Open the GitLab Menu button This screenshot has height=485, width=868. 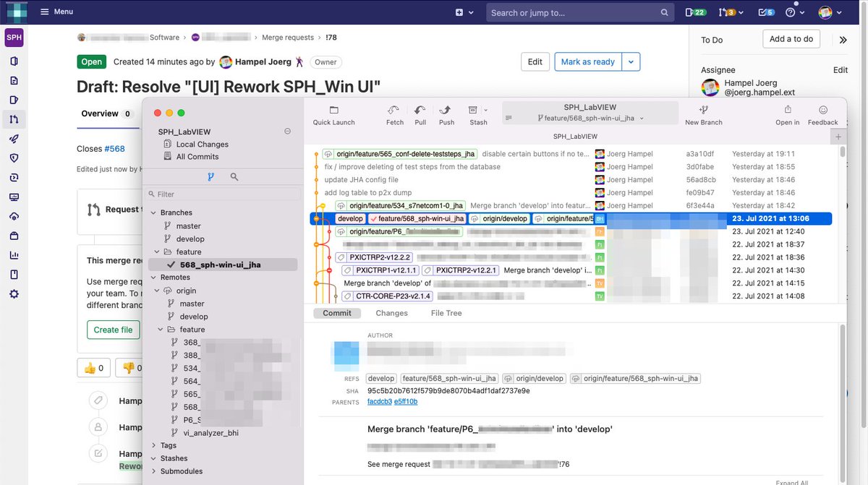[56, 12]
